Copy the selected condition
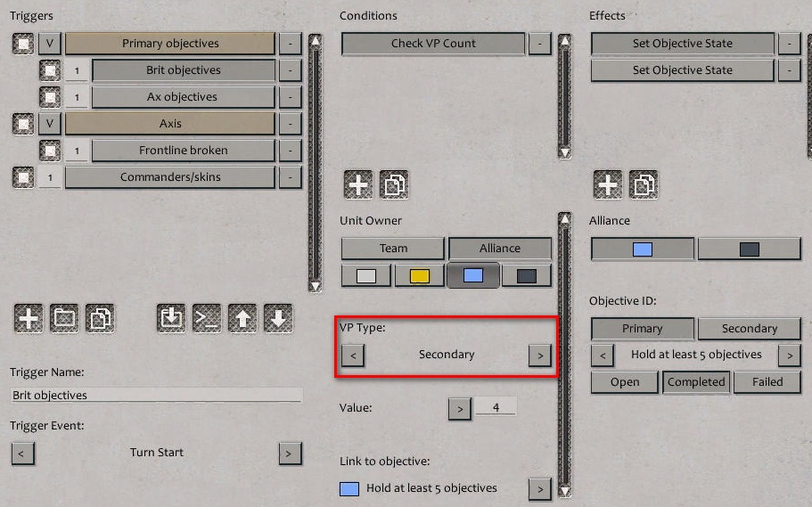The image size is (812, 507). pyautogui.click(x=394, y=184)
